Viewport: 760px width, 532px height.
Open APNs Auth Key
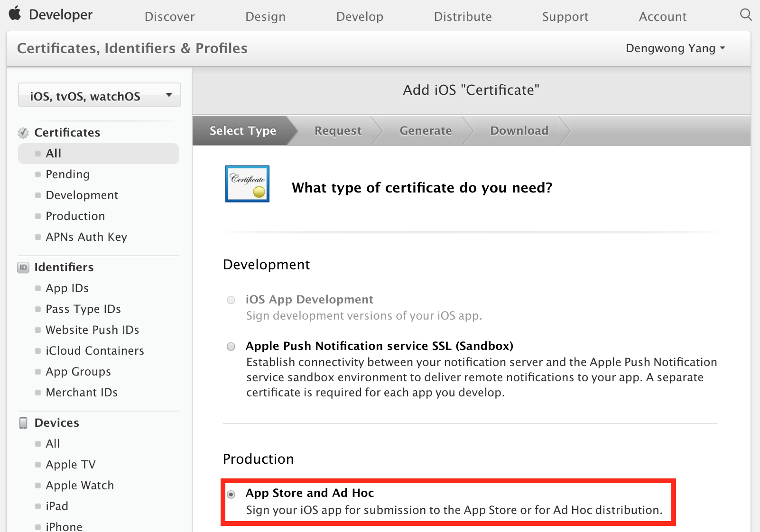point(86,237)
